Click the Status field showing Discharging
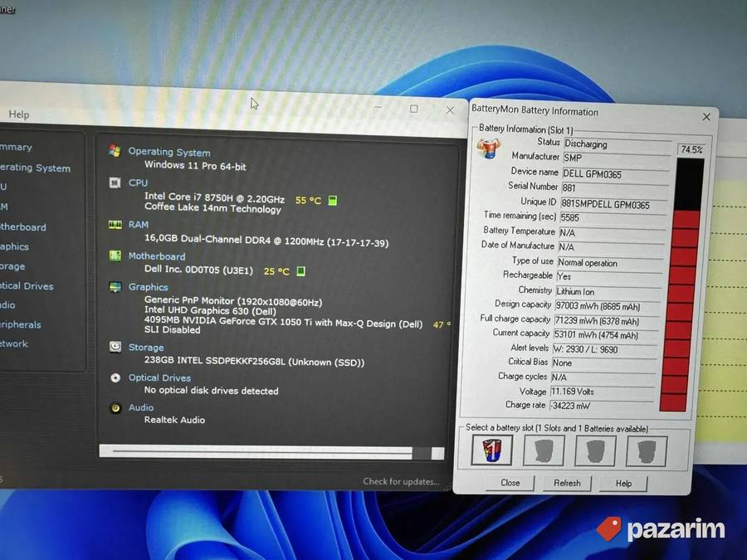Screen dimensions: 747x560 tap(618, 144)
